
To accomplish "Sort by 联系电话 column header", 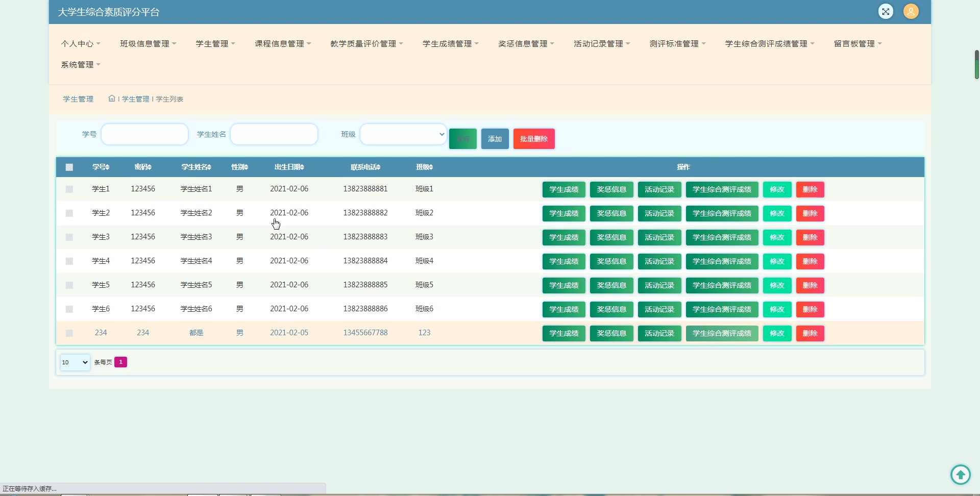I will [x=365, y=167].
